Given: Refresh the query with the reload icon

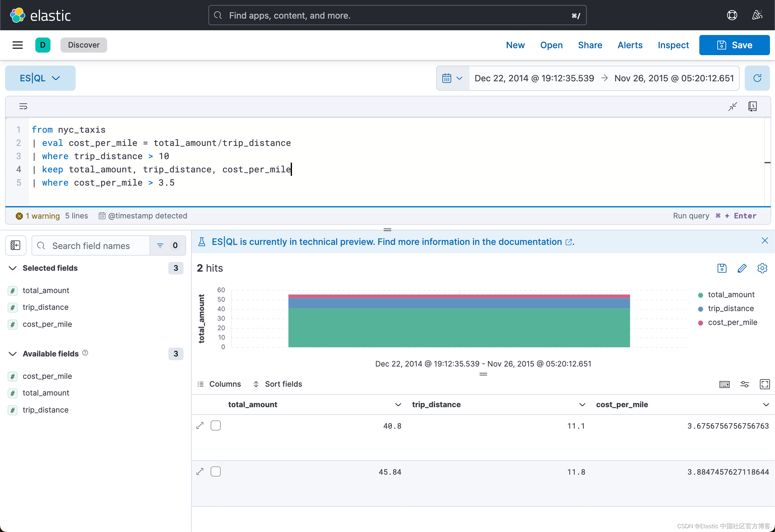Looking at the screenshot, I should [x=757, y=78].
